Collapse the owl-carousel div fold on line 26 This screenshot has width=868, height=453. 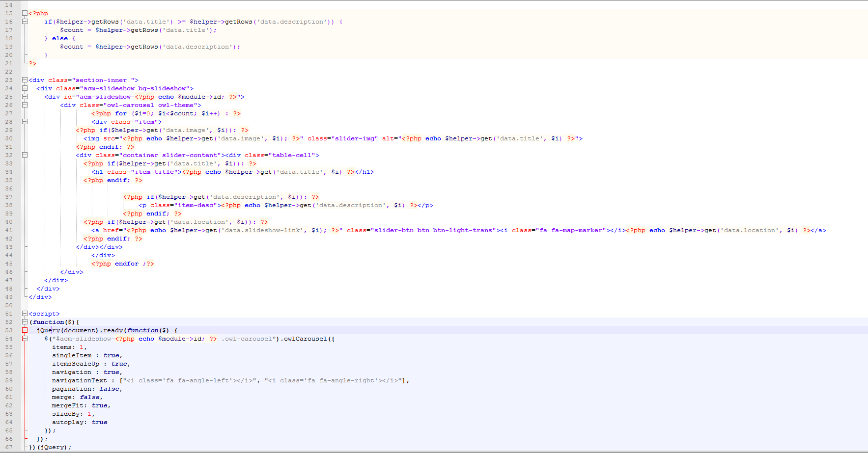click(x=25, y=105)
